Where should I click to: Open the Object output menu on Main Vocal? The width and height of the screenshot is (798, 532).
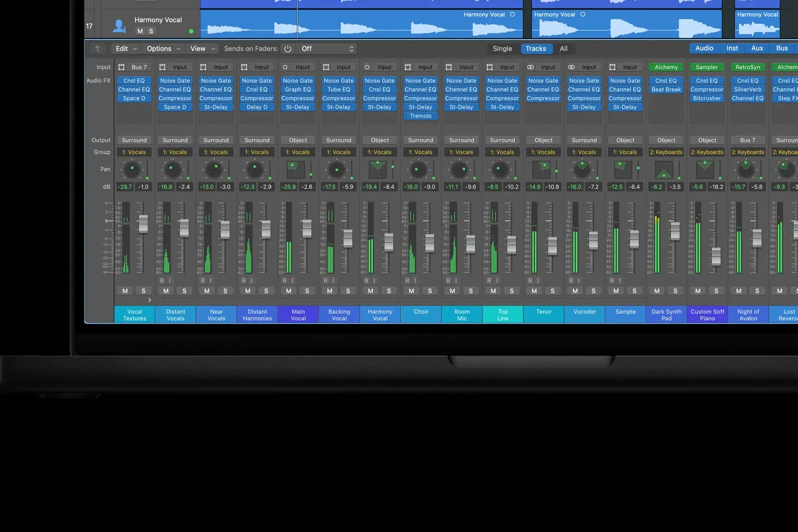(x=298, y=140)
